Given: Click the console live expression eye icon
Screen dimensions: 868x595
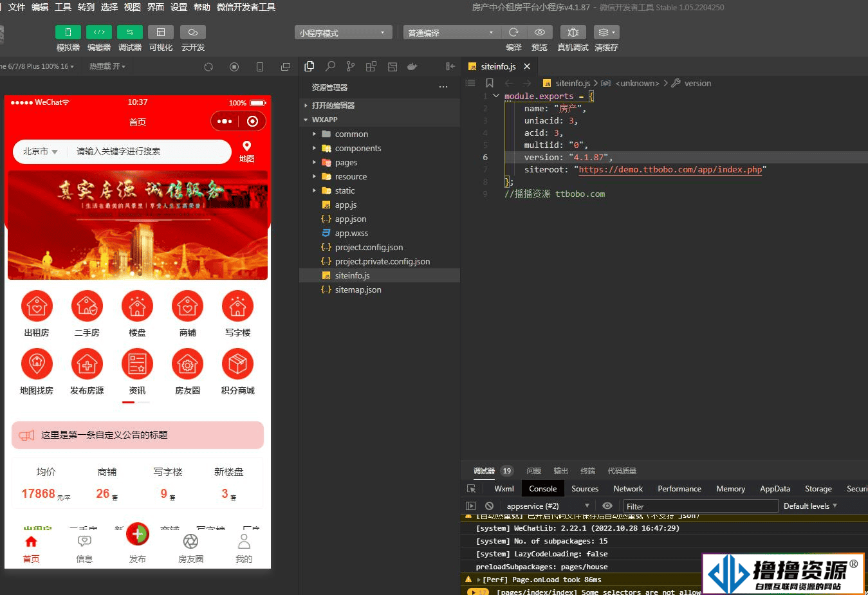Looking at the screenshot, I should click(x=607, y=506).
